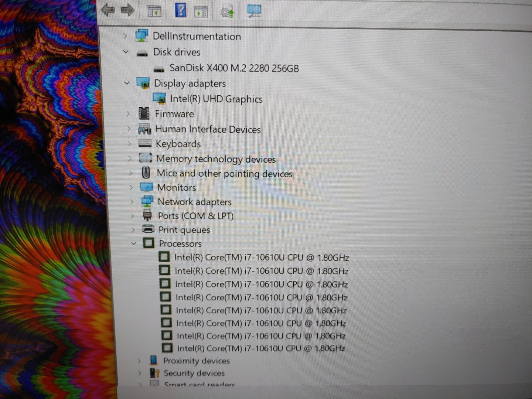Click the Monitors icon
The height and width of the screenshot is (399, 532).
[x=147, y=187]
